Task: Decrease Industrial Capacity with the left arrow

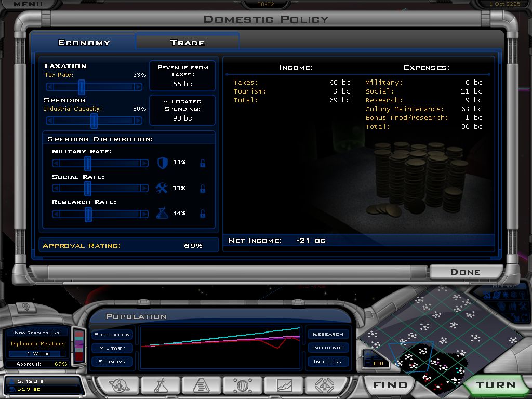Action: [x=50, y=121]
